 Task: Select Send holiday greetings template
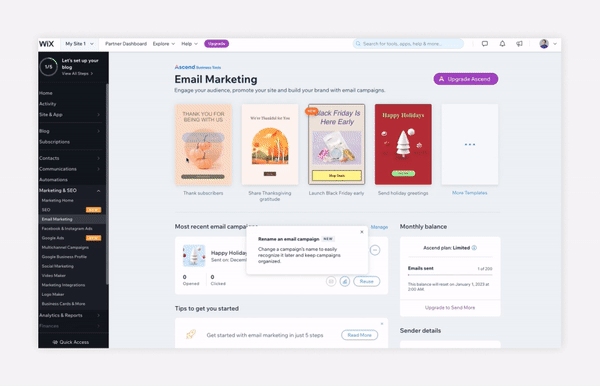pyautogui.click(x=403, y=145)
